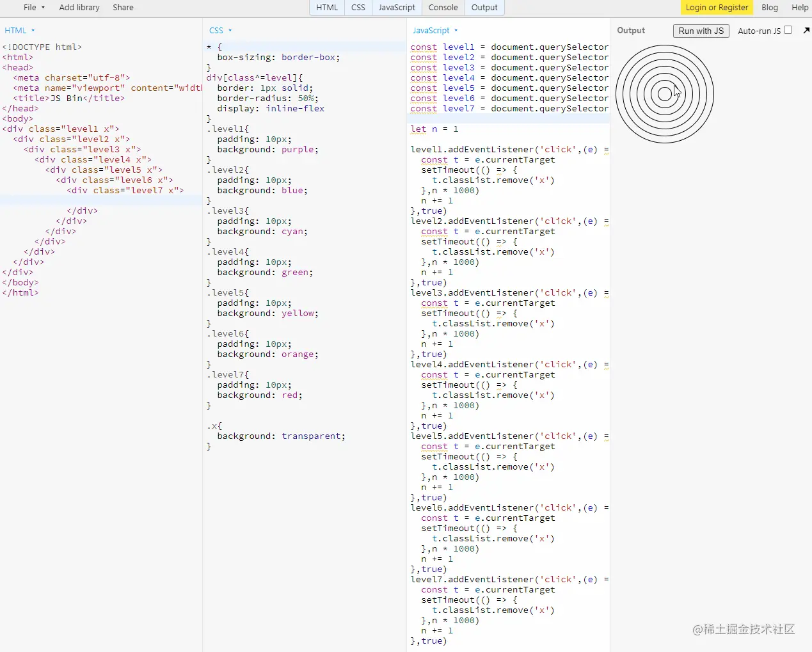Click the Run with JS button
812x652 pixels.
tap(701, 31)
